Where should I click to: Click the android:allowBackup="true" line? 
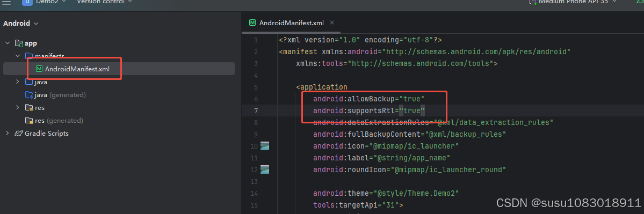click(x=369, y=99)
